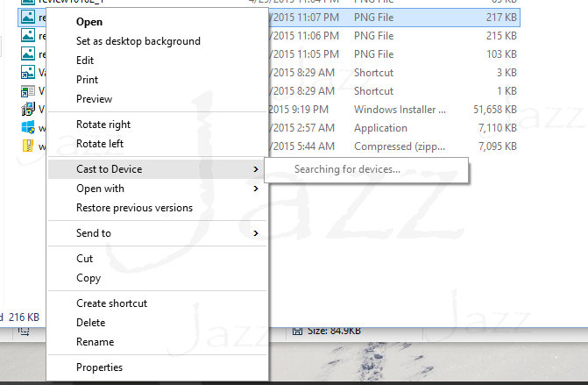The width and height of the screenshot is (588, 385).
Task: Expand the Send to submenu arrow
Action: [255, 233]
